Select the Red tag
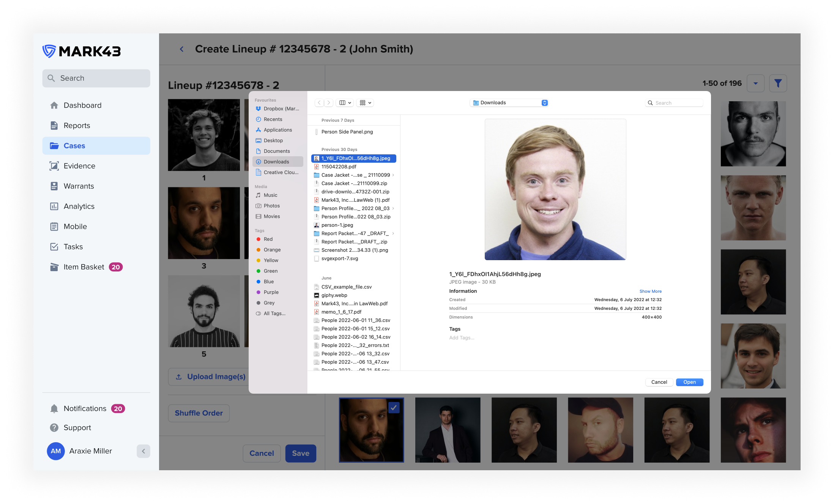Screen dimensions: 834x504 point(268,239)
